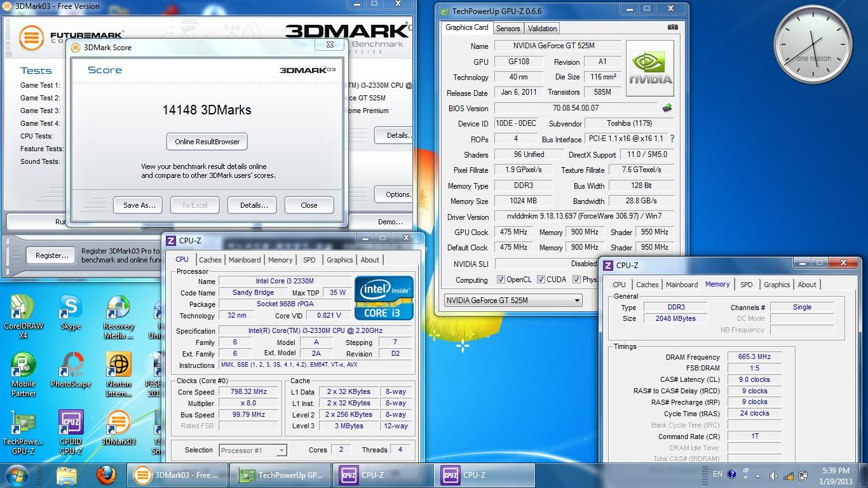Click the GPU name field NVIDIA GeForce GT 525M
Image resolution: width=868 pixels, height=488 pixels.
tap(558, 46)
